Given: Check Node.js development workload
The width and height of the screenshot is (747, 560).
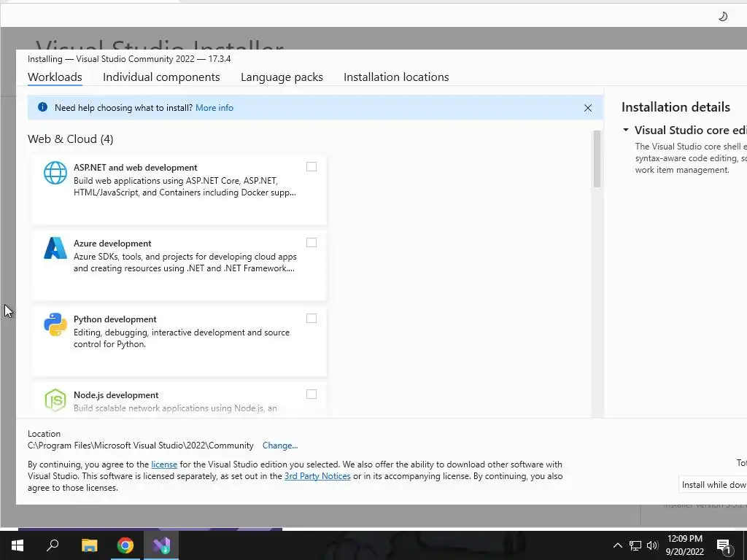Looking at the screenshot, I should point(311,394).
